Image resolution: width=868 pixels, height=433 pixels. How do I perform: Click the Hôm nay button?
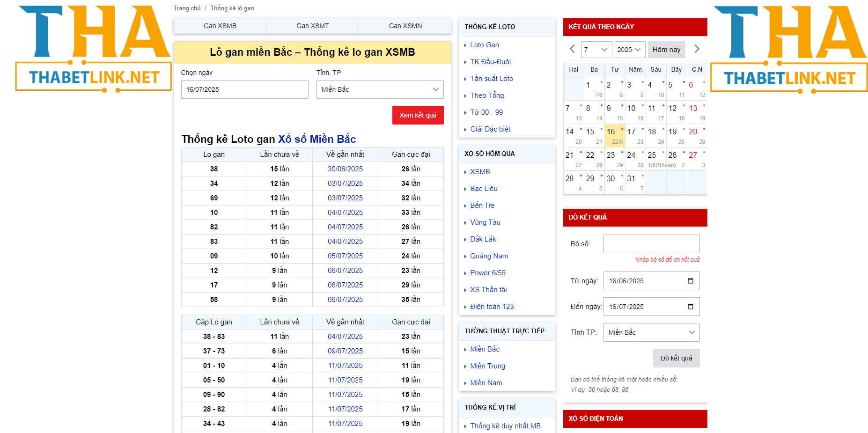(666, 50)
